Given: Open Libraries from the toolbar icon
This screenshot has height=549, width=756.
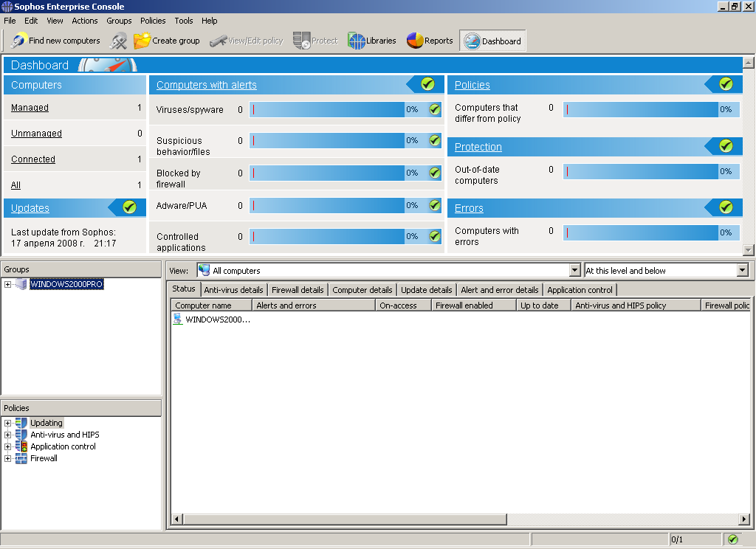Looking at the screenshot, I should point(357,41).
